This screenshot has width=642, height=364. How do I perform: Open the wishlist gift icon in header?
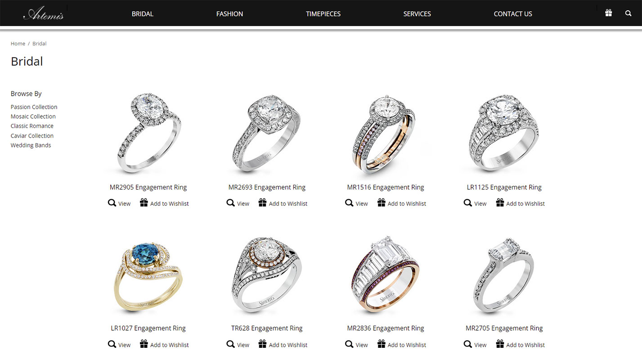click(608, 13)
